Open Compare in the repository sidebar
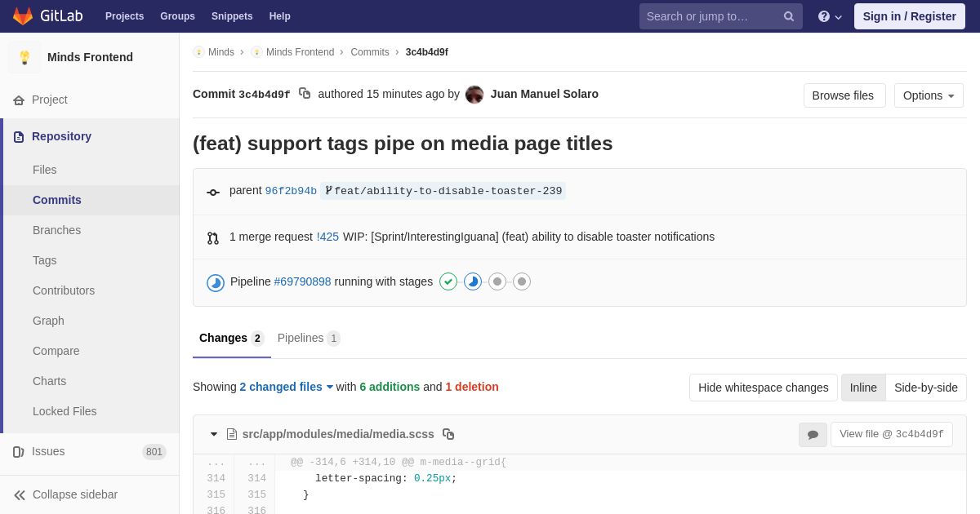This screenshot has height=514, width=980. 91,351
